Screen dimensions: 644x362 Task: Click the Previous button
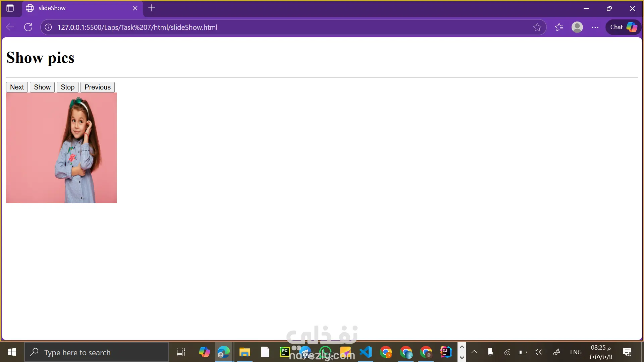(x=97, y=87)
